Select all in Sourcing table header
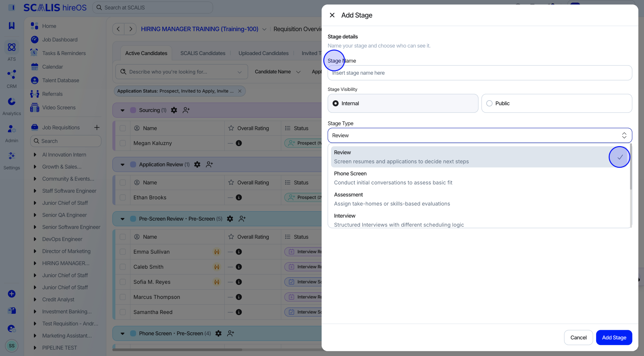This screenshot has height=356, width=644. tap(123, 128)
